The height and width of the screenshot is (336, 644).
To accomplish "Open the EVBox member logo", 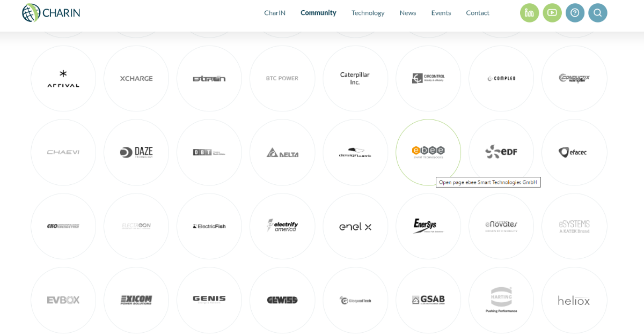I will [x=63, y=300].
